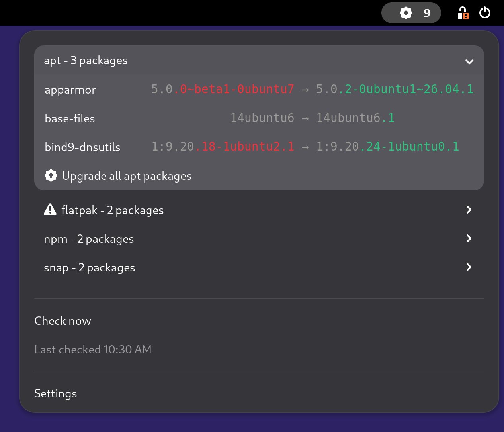504x432 pixels.
Task: Click base-files new version 14ubuntu6.1
Action: [x=356, y=118]
